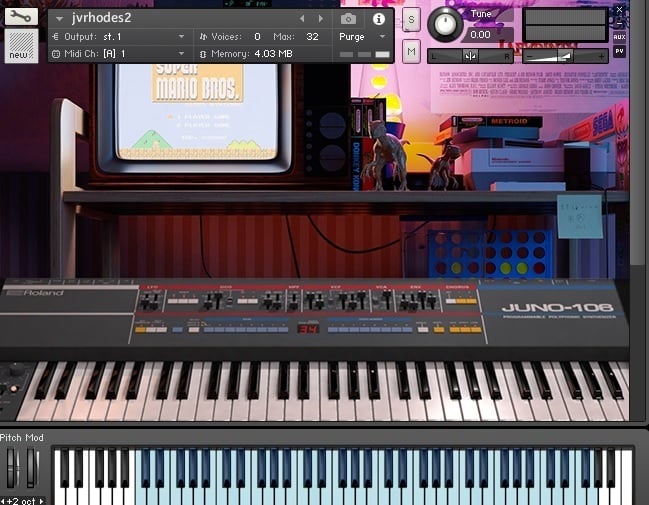Adjust the output volume slider
This screenshot has height=505, width=649.
pyautogui.click(x=565, y=56)
